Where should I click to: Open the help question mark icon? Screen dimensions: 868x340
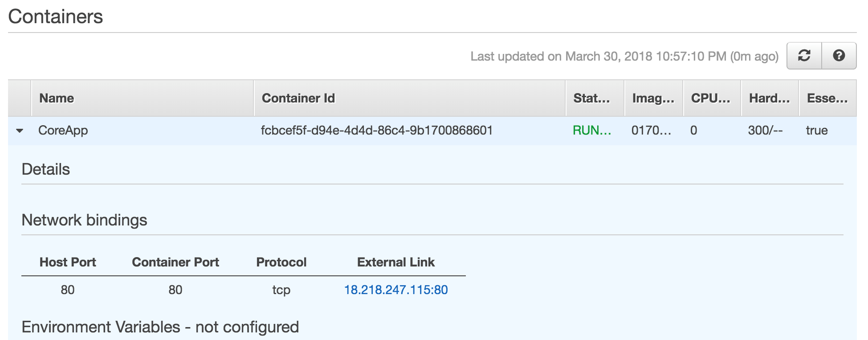point(839,56)
